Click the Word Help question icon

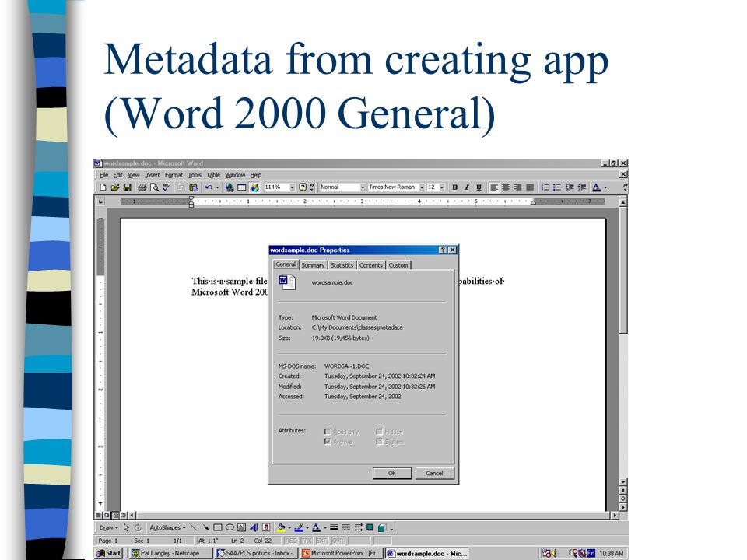pos(303,187)
